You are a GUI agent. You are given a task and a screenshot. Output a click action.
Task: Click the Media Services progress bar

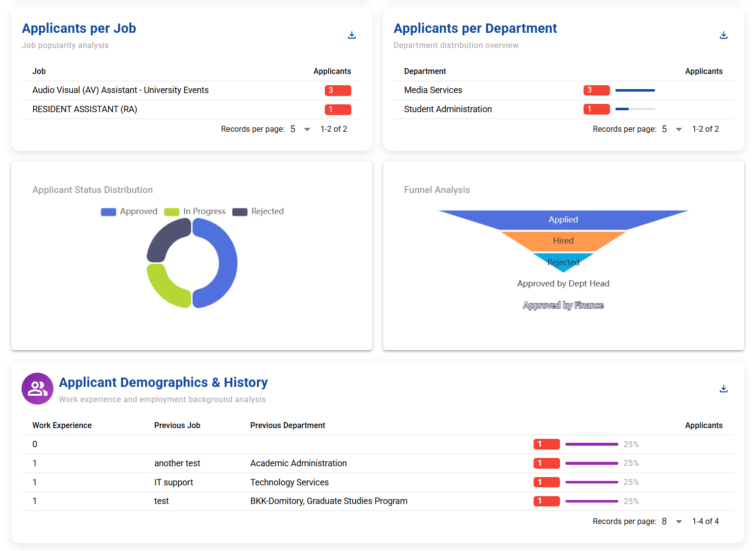tap(635, 91)
